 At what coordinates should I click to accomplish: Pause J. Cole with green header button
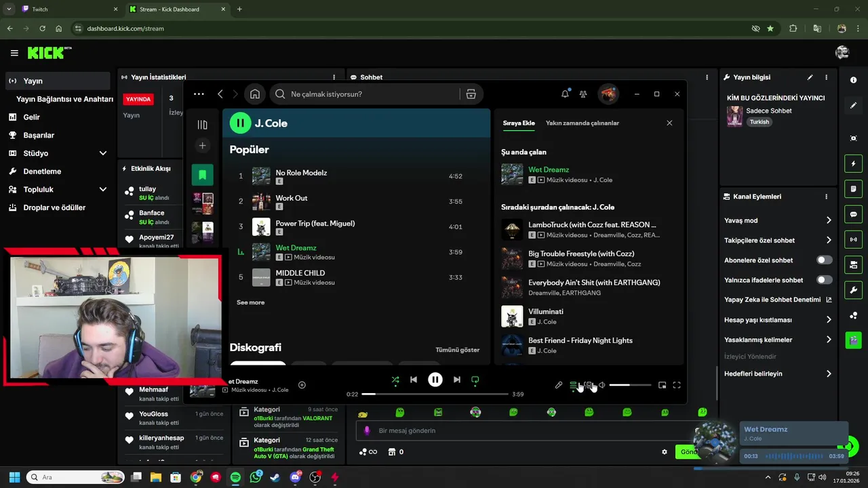point(240,123)
